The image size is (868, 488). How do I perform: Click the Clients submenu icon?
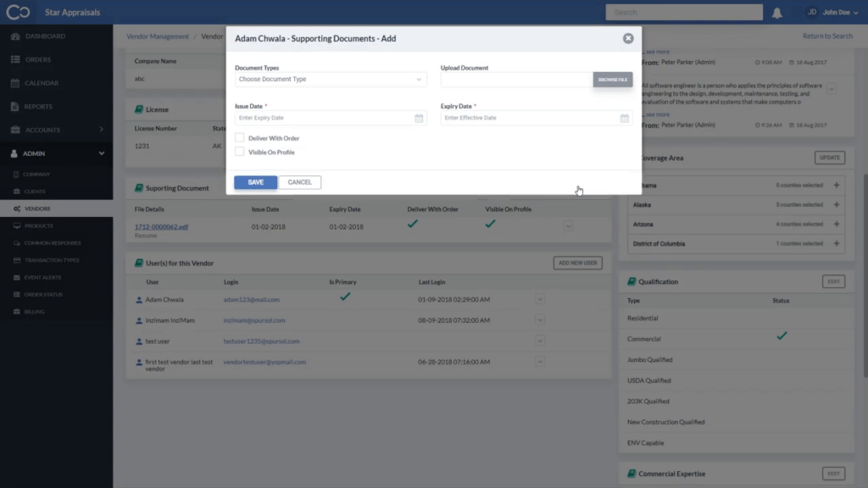tap(16, 191)
